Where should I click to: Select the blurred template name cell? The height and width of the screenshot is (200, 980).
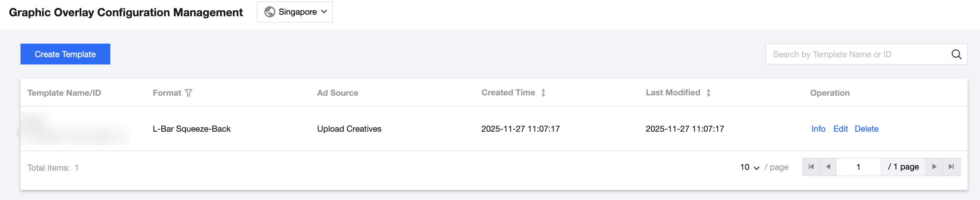(x=75, y=129)
